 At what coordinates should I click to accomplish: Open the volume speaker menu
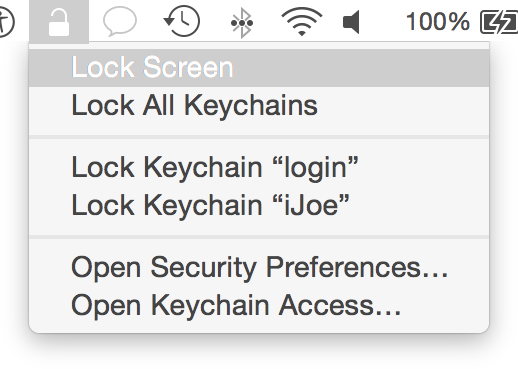[351, 22]
